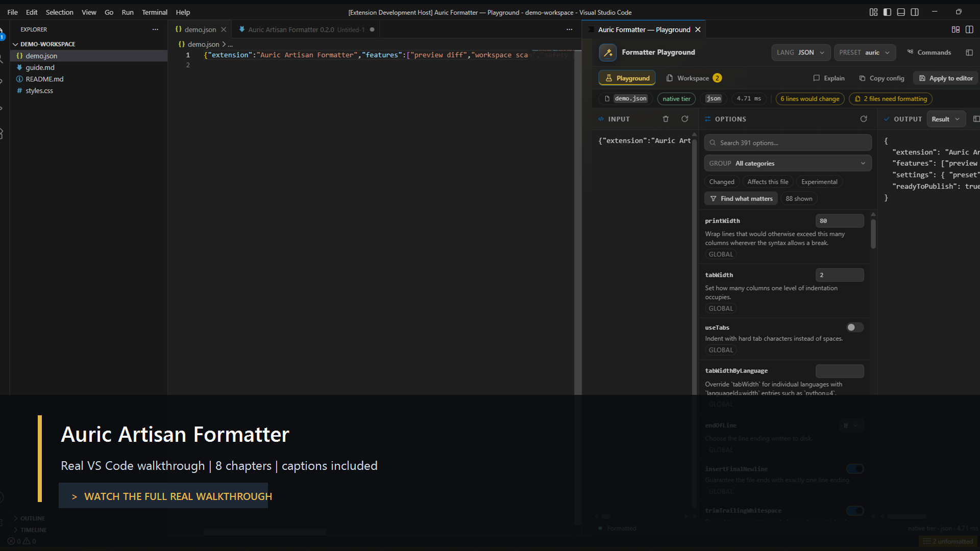Toggle the layout icon beside Commands
Screen dimensions: 980x551
pyautogui.click(x=969, y=53)
